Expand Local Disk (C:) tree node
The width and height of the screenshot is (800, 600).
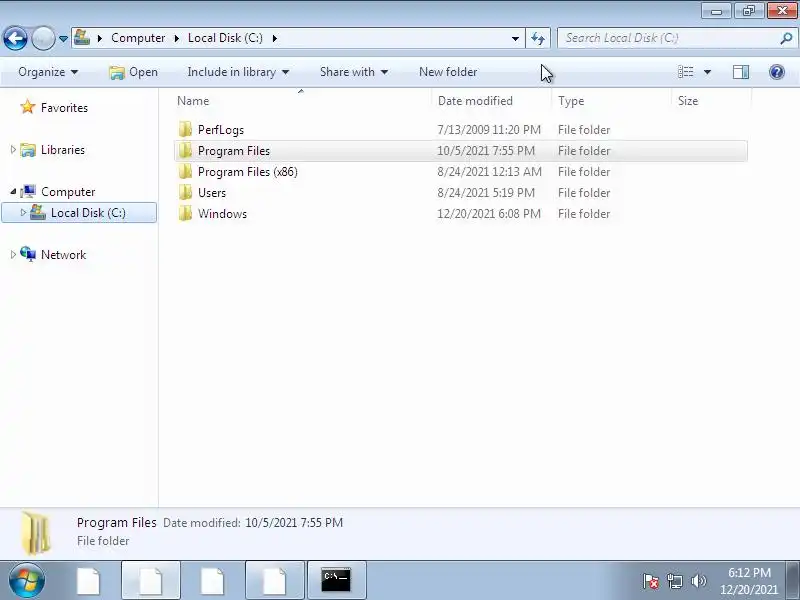23,212
